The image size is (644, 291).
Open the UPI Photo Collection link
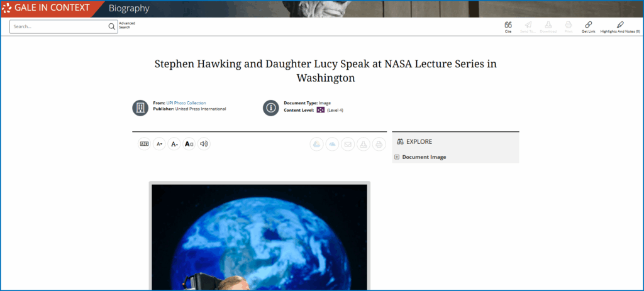186,102
